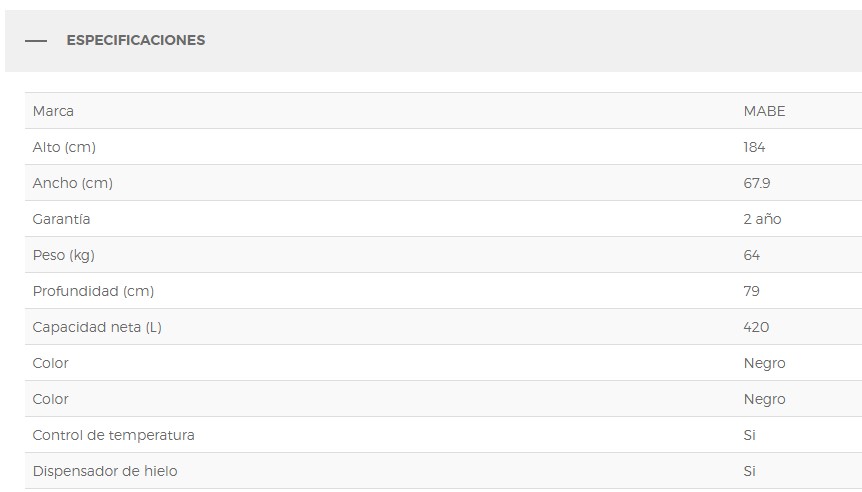Select the Peso (kg) label
Image resolution: width=862 pixels, height=492 pixels.
tap(63, 255)
